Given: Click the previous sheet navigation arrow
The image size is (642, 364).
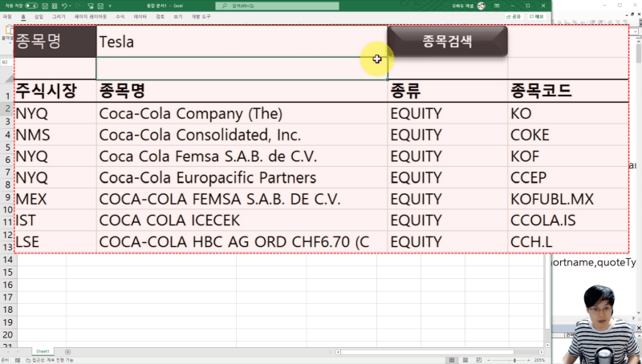Looking at the screenshot, I should 9,352.
